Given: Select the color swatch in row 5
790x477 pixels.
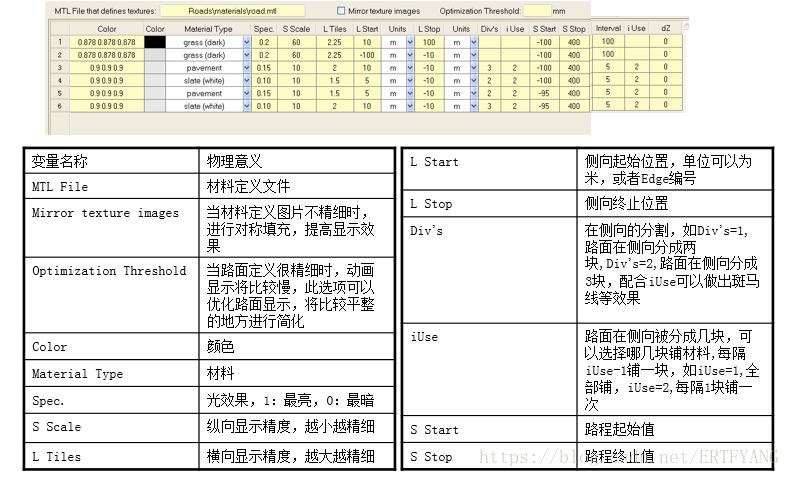Looking at the screenshot, I should (x=155, y=93).
